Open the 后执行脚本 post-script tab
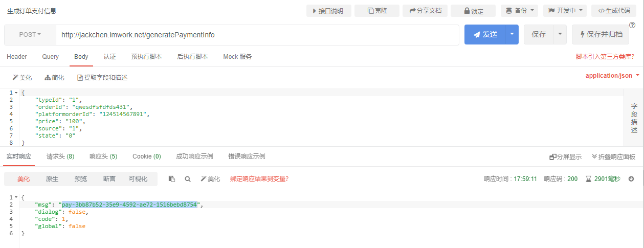This screenshot has width=644, height=248. pos(192,57)
